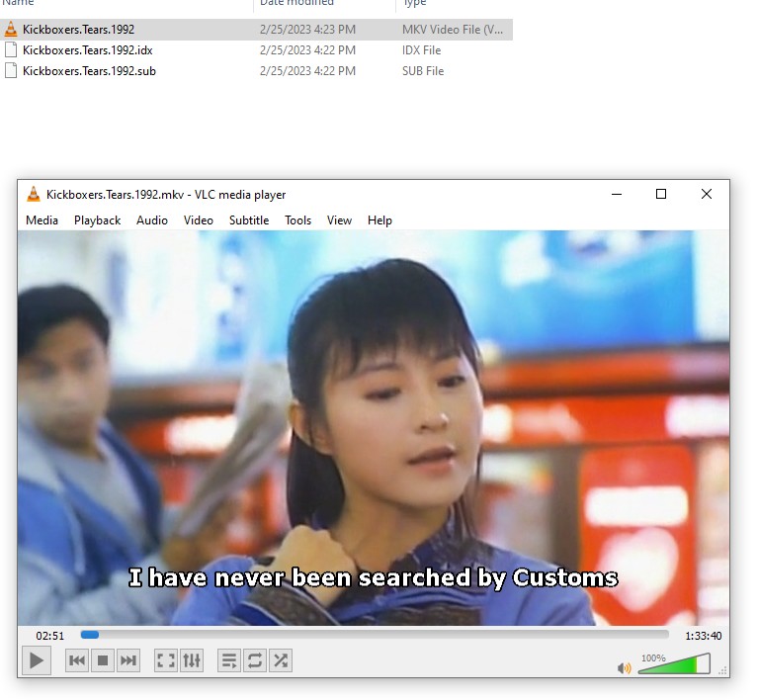Screen dimensions: 758x700
Task: Click VLC cone icon in title bar
Action: point(34,194)
